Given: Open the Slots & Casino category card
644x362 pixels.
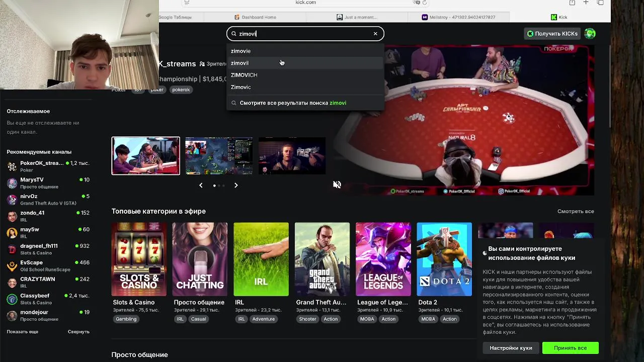Looking at the screenshot, I should pyautogui.click(x=139, y=259).
